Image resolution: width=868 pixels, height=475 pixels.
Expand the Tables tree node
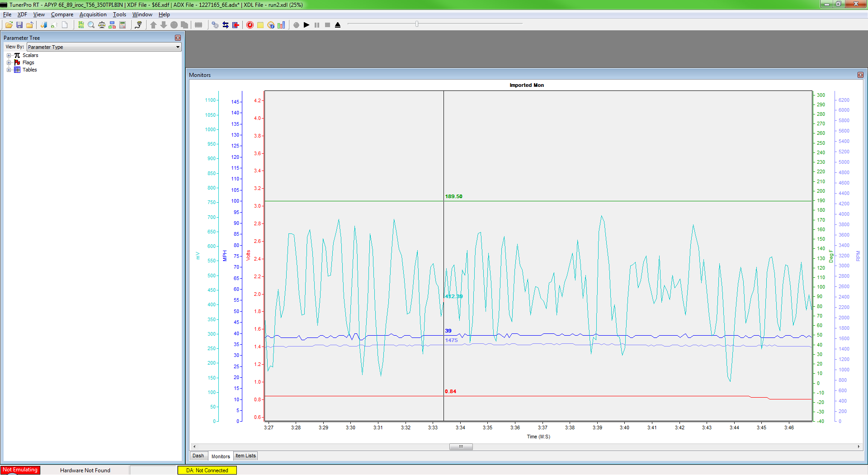point(9,70)
